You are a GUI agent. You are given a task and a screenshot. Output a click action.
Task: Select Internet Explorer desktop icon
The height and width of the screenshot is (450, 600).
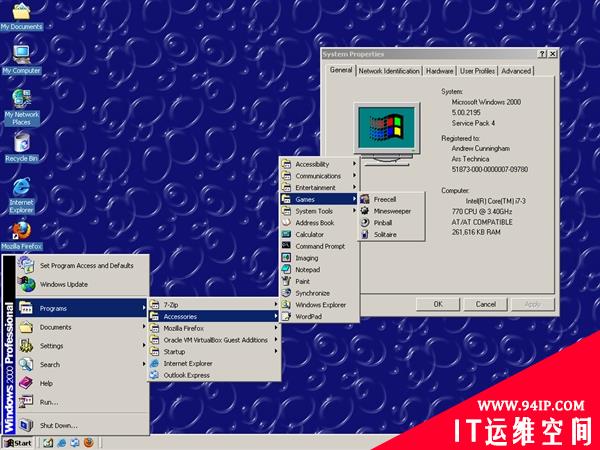[21, 195]
